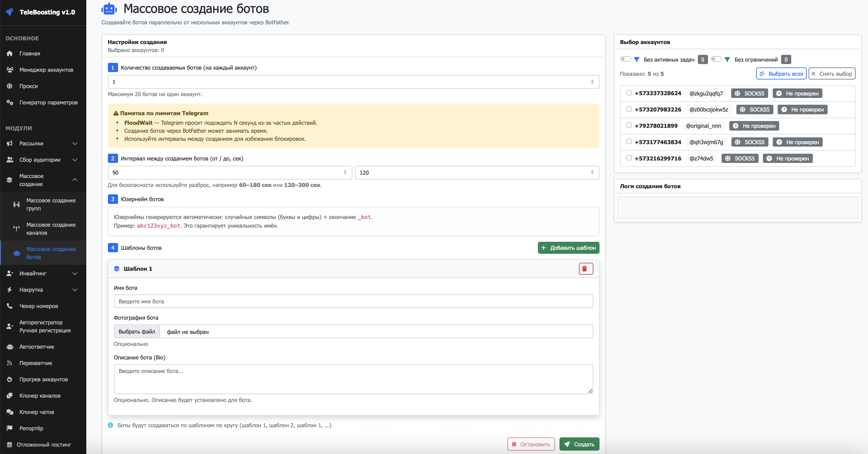
Task: Expand the Рассылки sidebar submenu
Action: click(x=75, y=144)
